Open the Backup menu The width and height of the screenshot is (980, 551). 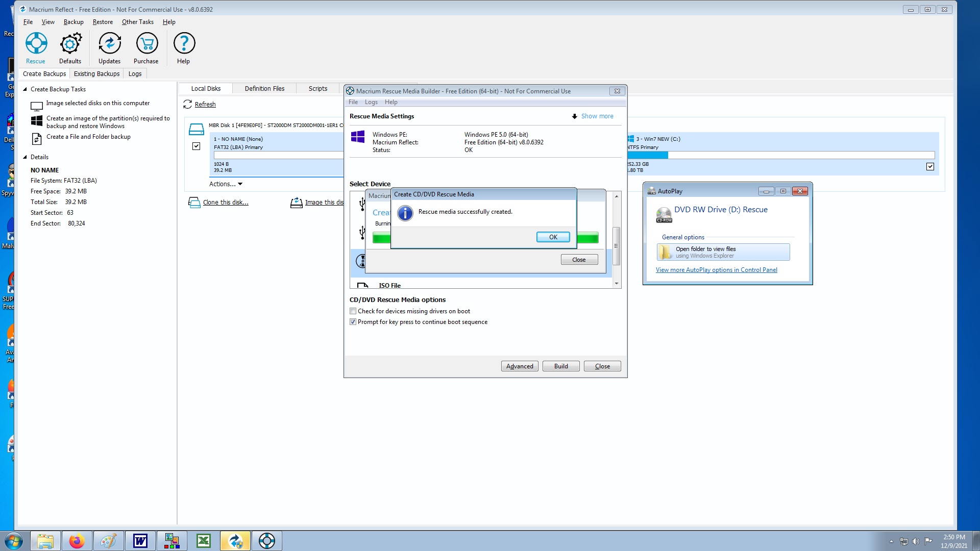click(x=73, y=22)
